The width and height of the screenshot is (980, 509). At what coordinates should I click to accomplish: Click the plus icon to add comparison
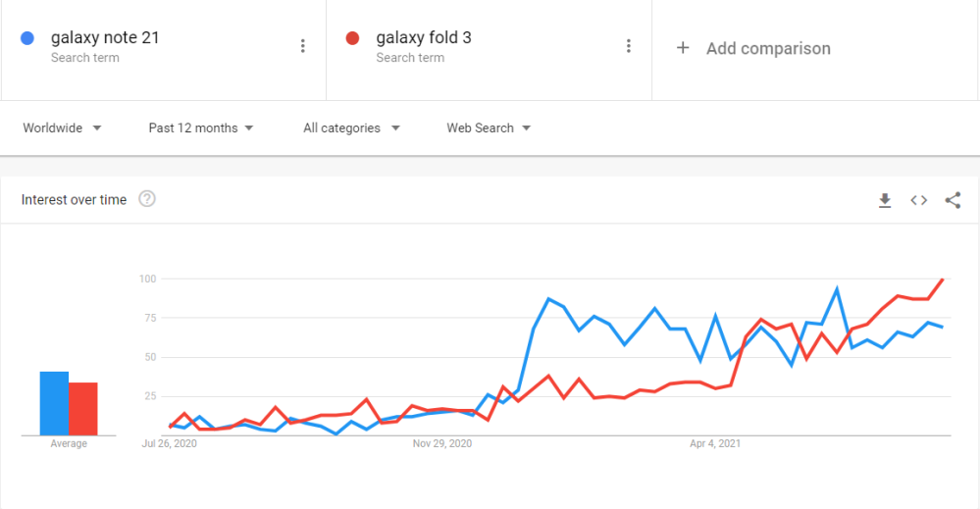[683, 48]
